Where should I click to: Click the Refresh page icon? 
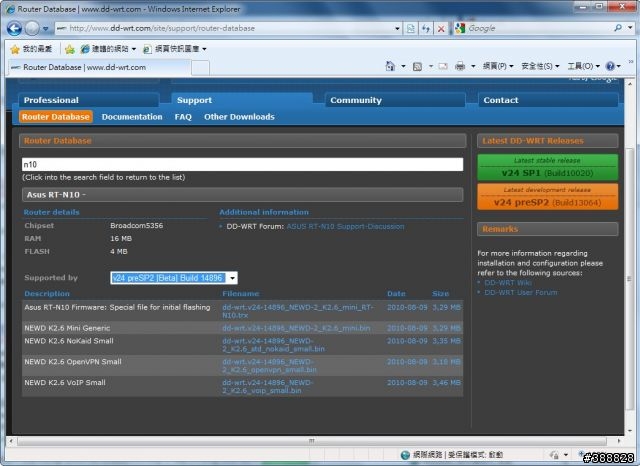[426, 29]
